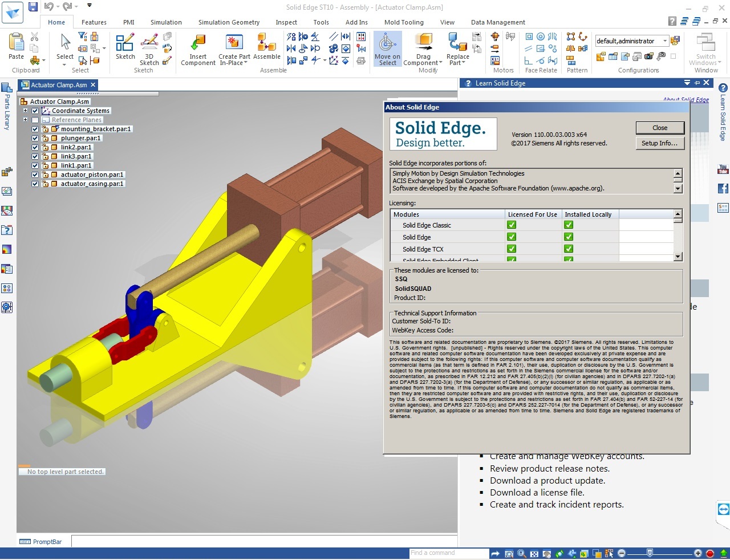Open the Mold Tooling tab
This screenshot has width=730, height=560.
404,22
